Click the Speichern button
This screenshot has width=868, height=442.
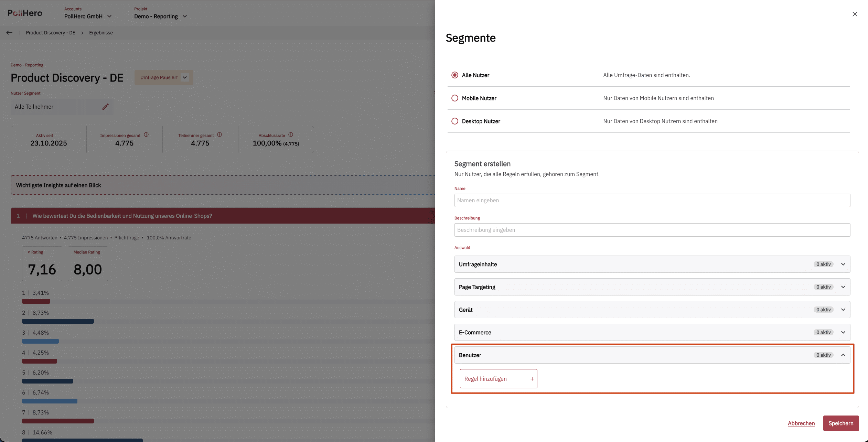pyautogui.click(x=841, y=423)
